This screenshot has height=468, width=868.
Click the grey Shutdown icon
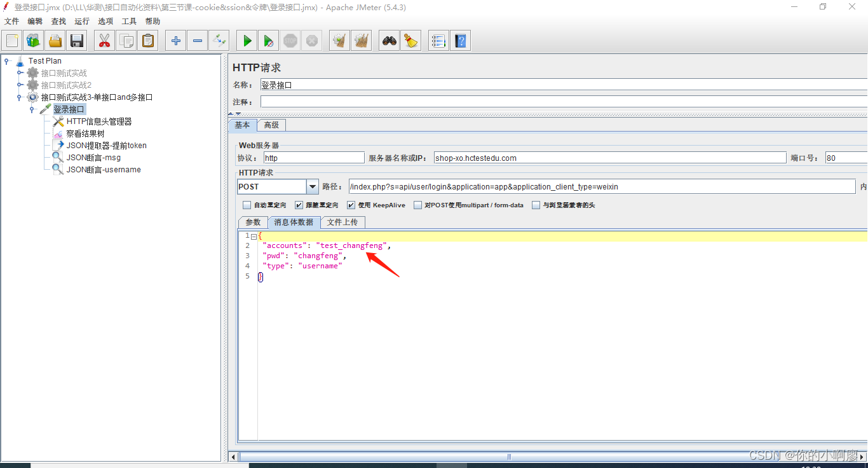[312, 41]
